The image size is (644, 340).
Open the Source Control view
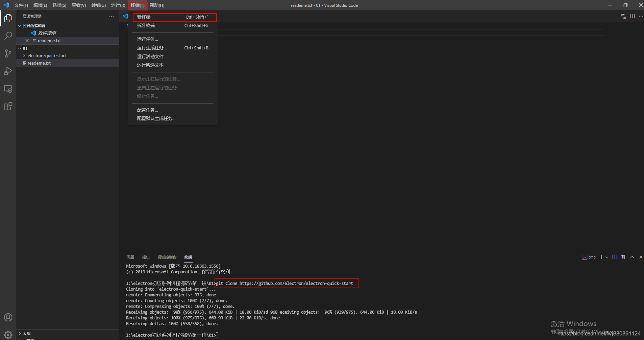tap(8, 53)
